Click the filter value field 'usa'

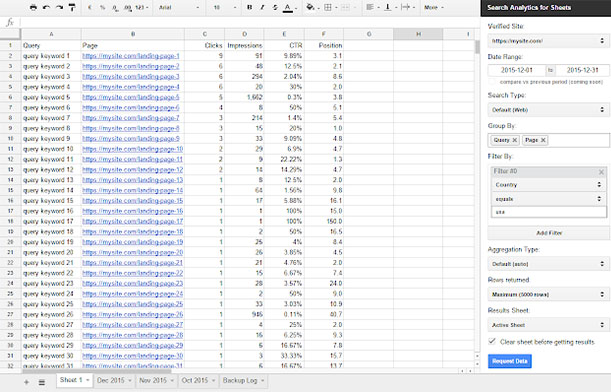coord(548,212)
